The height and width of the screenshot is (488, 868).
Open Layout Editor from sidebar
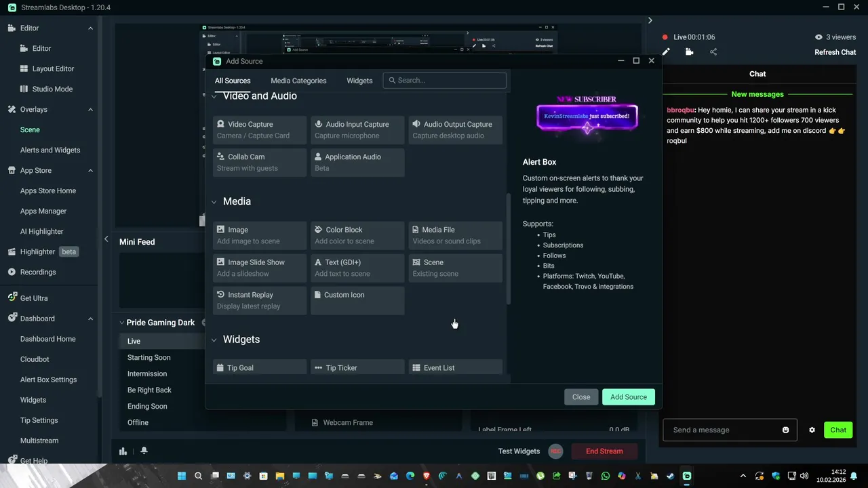53,68
